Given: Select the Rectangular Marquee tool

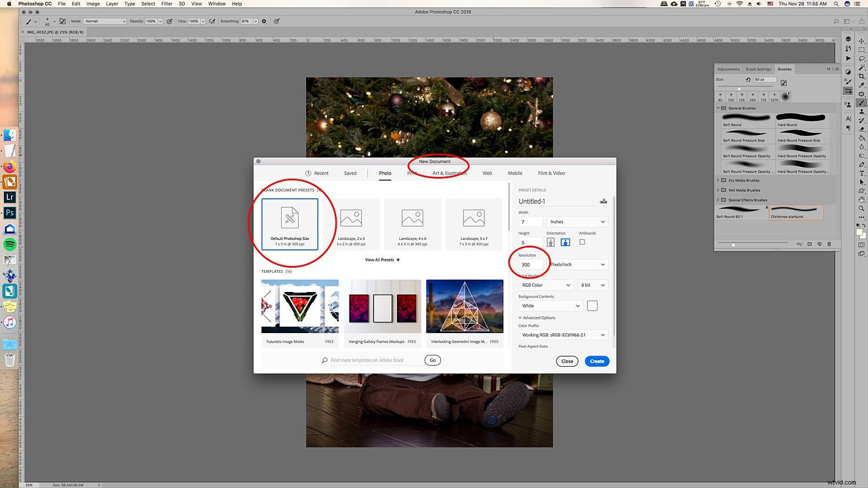Looking at the screenshot, I should pos(862,49).
